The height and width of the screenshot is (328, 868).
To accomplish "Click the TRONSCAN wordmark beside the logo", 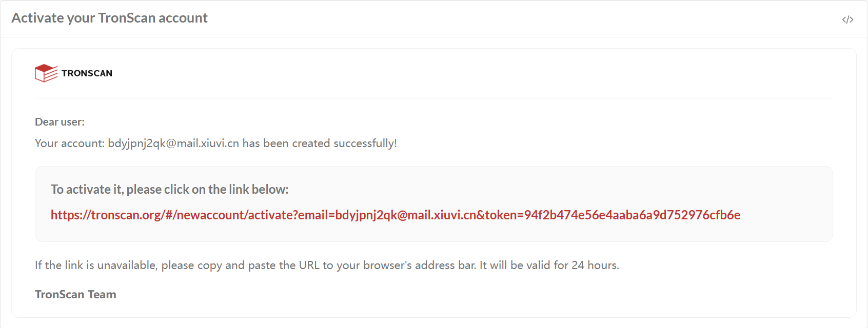I will 87,73.
